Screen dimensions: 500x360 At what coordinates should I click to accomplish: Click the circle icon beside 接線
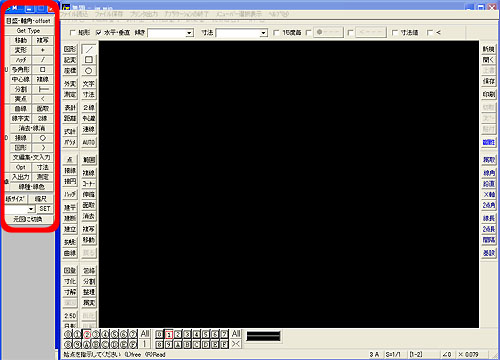(43, 138)
